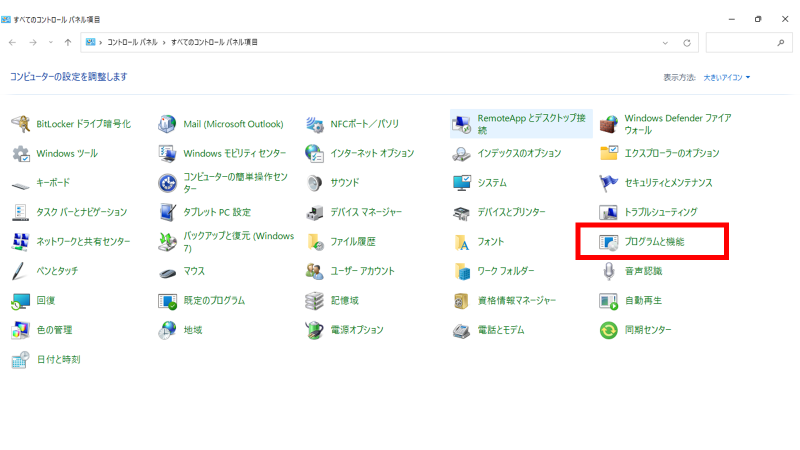This screenshot has height=450, width=800.
Task: Open システム monitor icon
Action: tap(462, 183)
